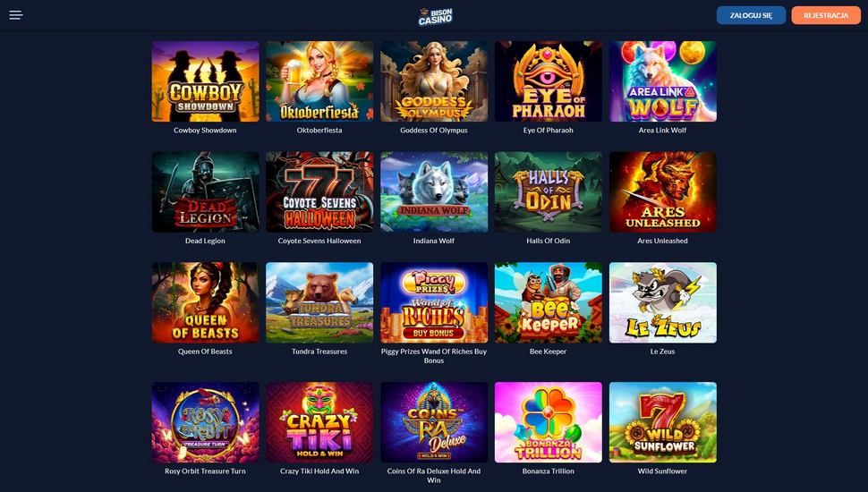The width and height of the screenshot is (868, 492).
Task: Click the Indiana Wolf title link
Action: (x=434, y=241)
